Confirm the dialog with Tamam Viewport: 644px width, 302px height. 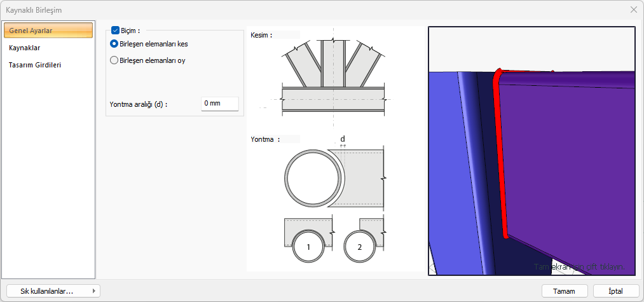click(x=564, y=291)
